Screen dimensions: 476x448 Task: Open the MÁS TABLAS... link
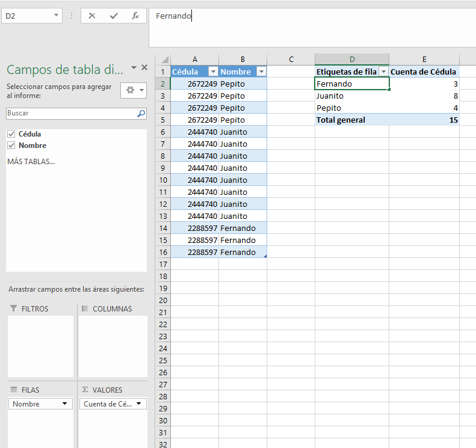tap(31, 162)
